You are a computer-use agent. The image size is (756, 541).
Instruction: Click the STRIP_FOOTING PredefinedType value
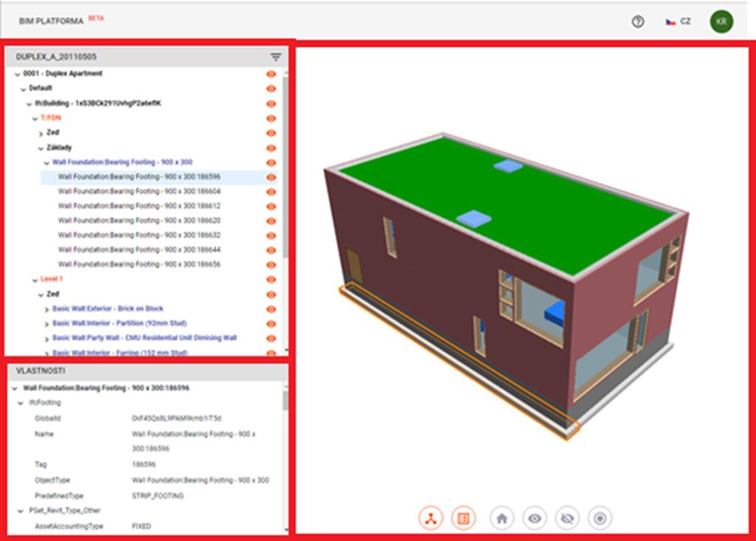158,496
